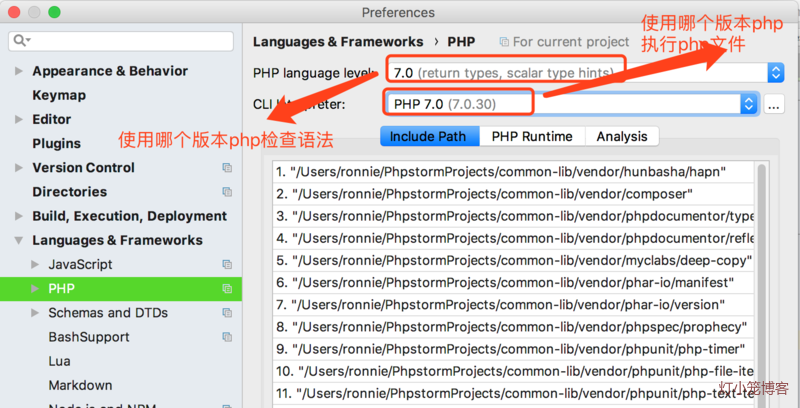Focus the Preferences search field

(121, 41)
